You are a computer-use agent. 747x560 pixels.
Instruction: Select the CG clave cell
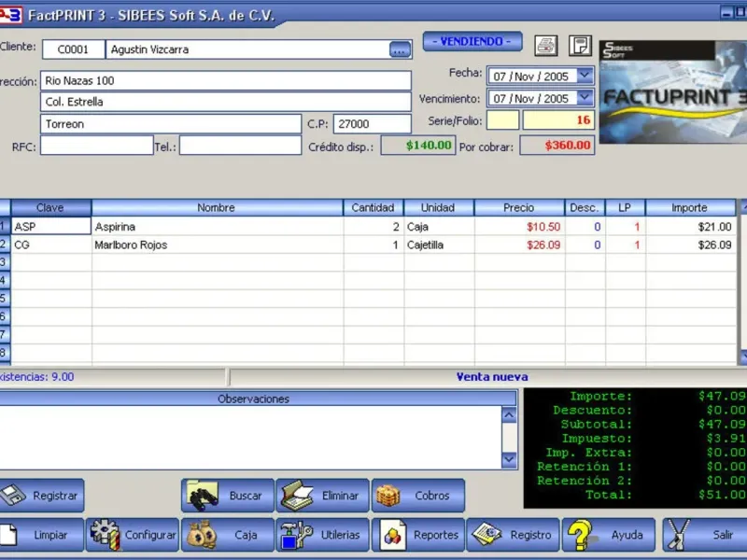pos(51,245)
